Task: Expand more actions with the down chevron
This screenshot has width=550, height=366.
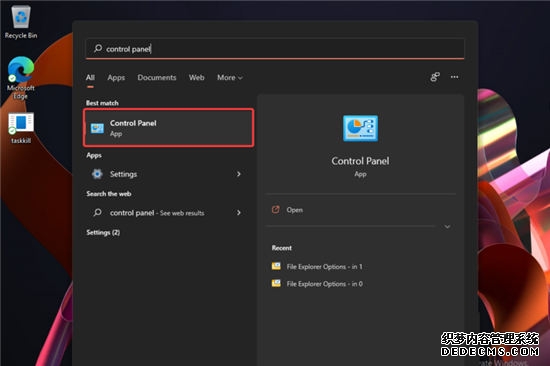Action: tap(447, 227)
